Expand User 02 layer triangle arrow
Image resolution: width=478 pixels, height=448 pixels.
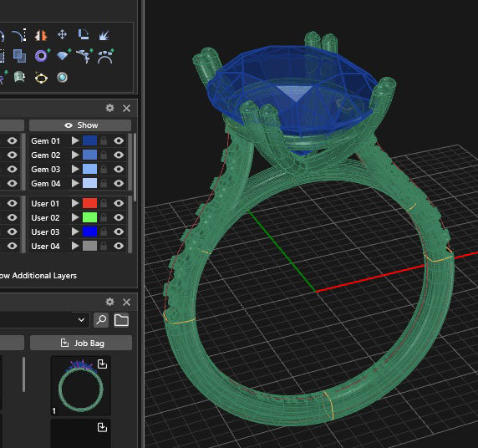click(75, 217)
